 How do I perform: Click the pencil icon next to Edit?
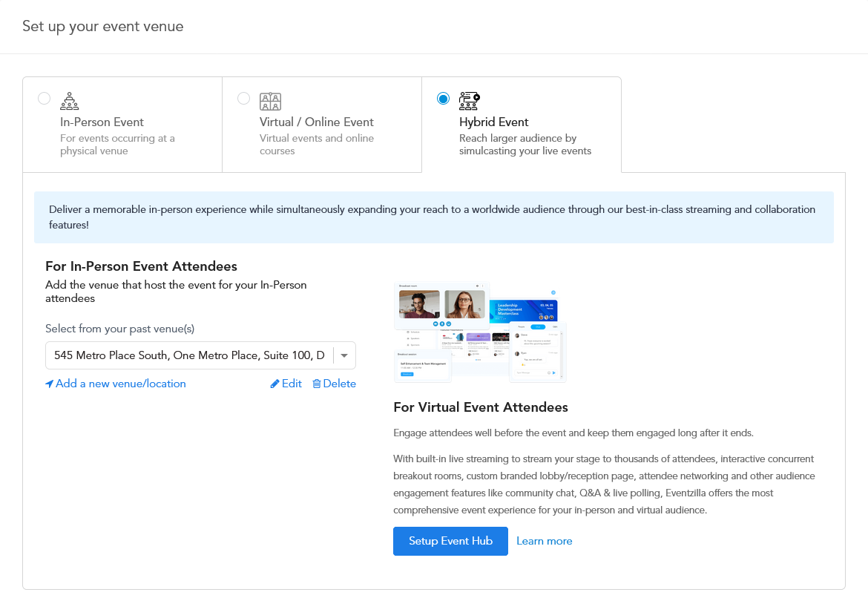pyautogui.click(x=274, y=384)
